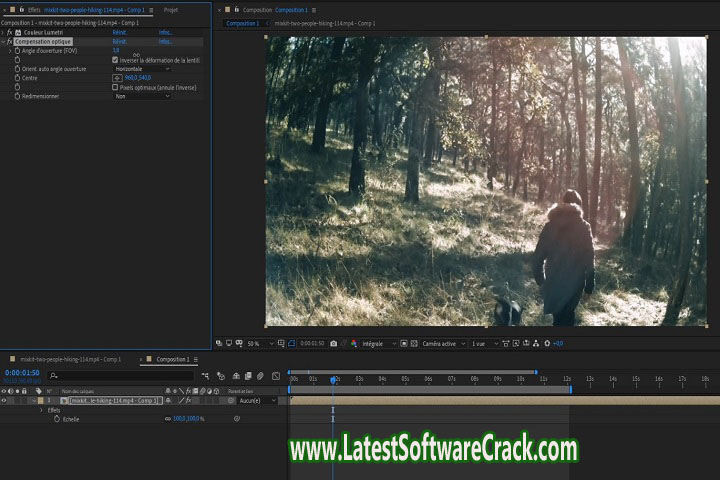Viewport: 720px width, 480px height.
Task: Click the show channel color icon
Action: 354,343
